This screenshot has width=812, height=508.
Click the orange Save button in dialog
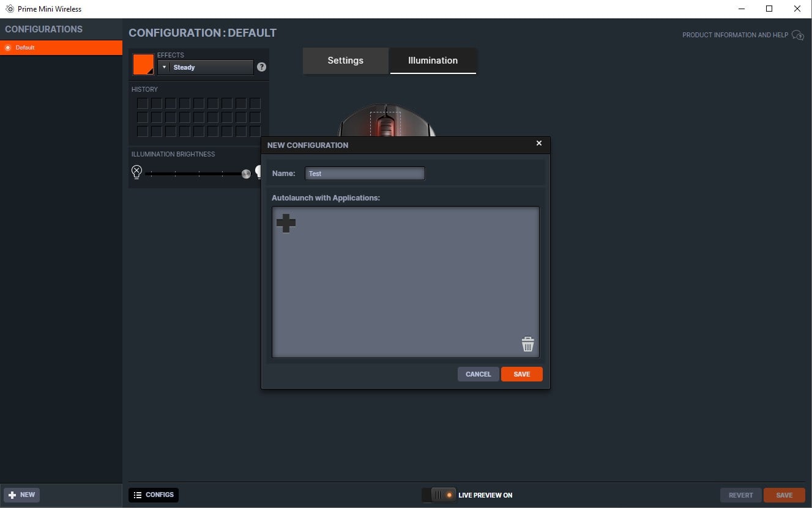(x=521, y=374)
